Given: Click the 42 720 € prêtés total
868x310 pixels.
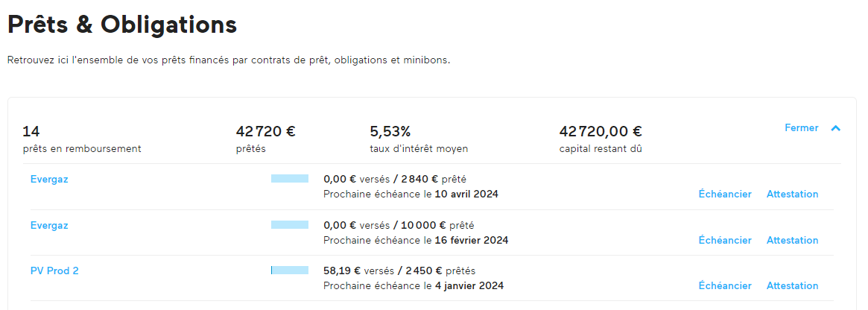Looking at the screenshot, I should point(266,132).
